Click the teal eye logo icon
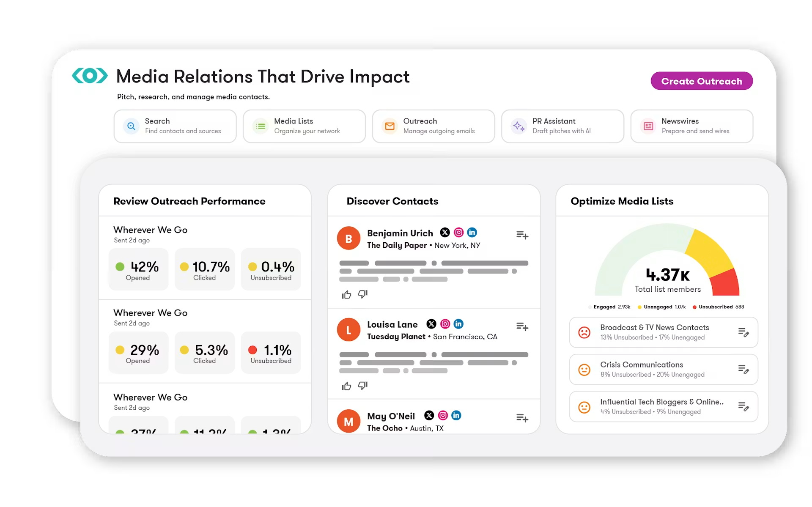Image resolution: width=812 pixels, height=507 pixels. [90, 76]
